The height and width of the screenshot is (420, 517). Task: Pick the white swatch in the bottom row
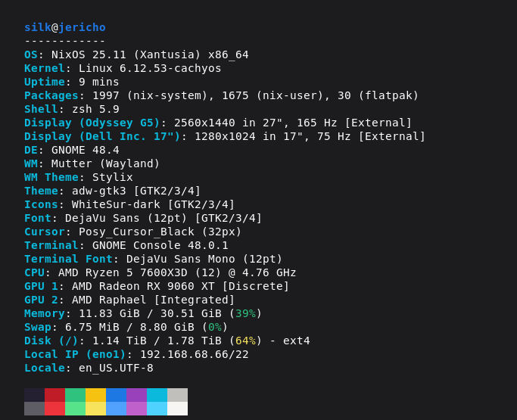(x=177, y=409)
